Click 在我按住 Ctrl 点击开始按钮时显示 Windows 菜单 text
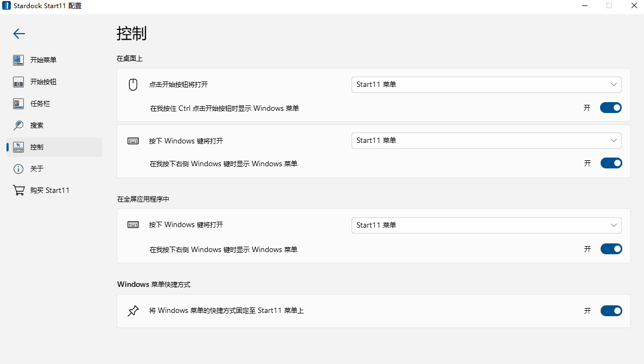The image size is (644, 364). point(224,109)
